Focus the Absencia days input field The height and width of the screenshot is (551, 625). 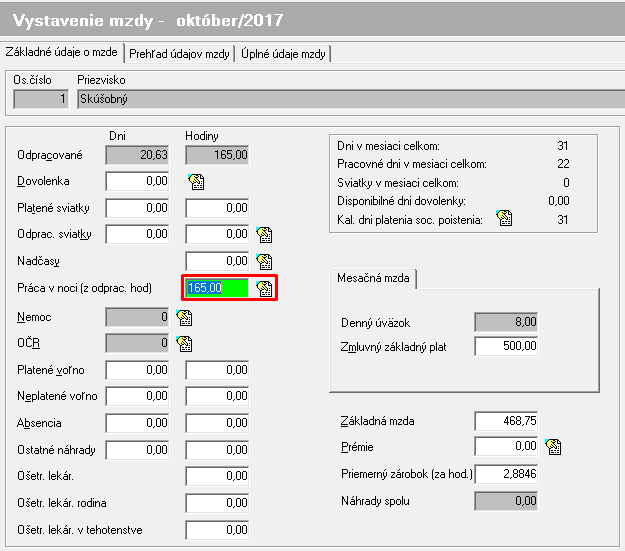137,423
